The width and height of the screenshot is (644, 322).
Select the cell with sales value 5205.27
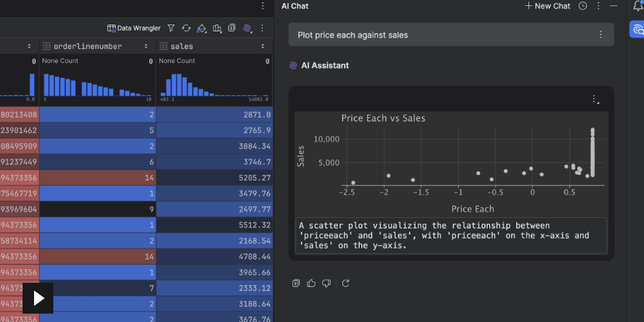click(214, 177)
